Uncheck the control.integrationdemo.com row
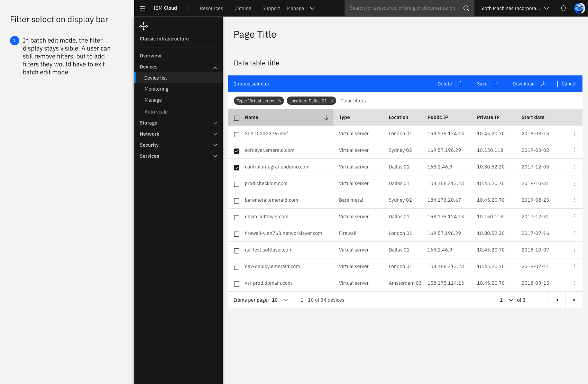Screen dimensions: 588x384 237,168
